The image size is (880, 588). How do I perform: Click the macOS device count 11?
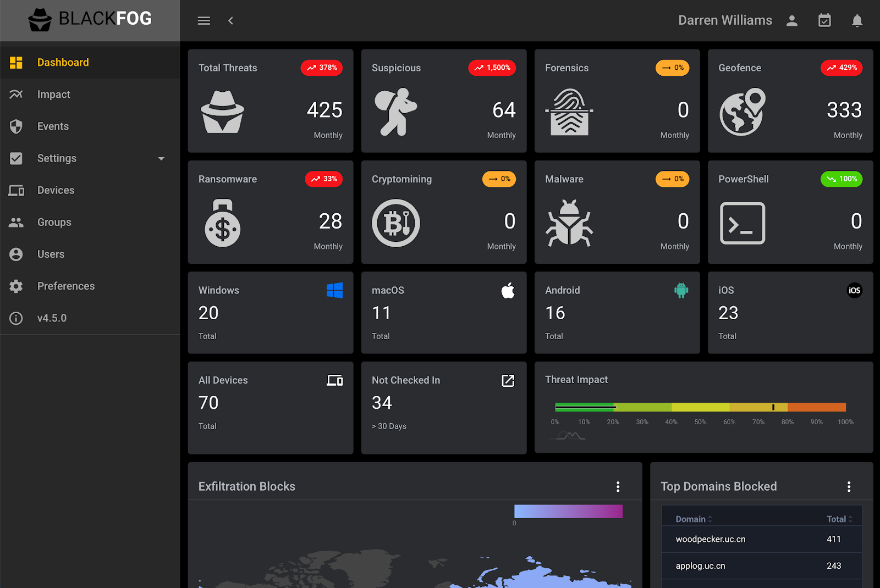(381, 313)
